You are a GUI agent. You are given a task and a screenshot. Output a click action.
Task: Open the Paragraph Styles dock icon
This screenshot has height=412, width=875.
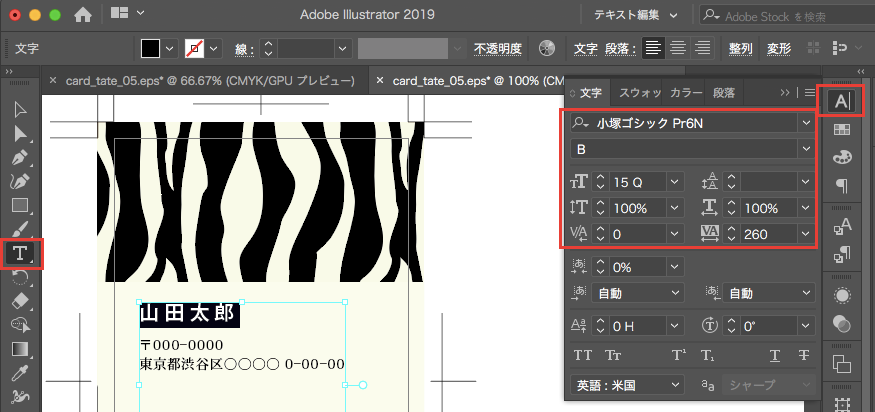coord(842,255)
